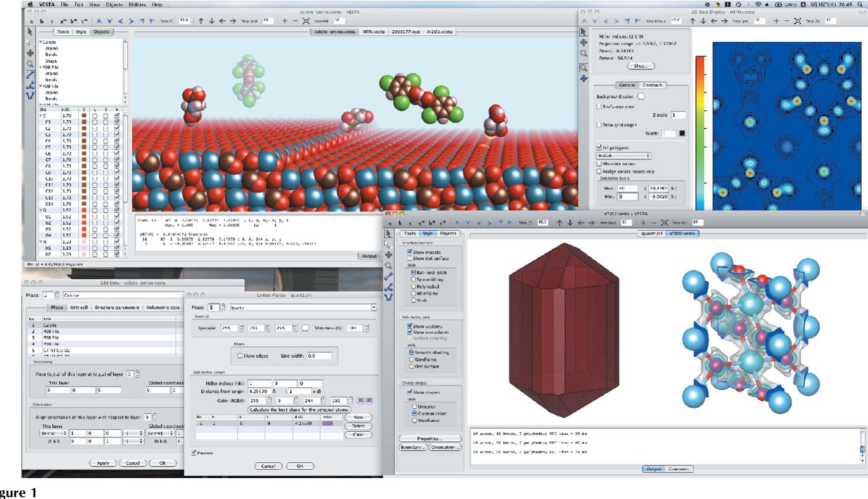Toggle Draw grid edges in 2D Data Display
Image resolution: width=868 pixels, height=499 pixels.
599,125
